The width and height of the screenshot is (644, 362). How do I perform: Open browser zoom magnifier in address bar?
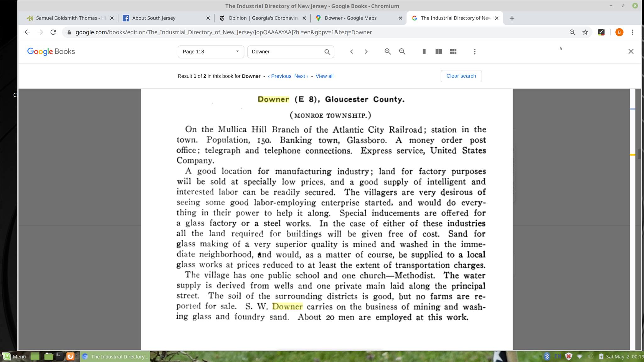(572, 32)
